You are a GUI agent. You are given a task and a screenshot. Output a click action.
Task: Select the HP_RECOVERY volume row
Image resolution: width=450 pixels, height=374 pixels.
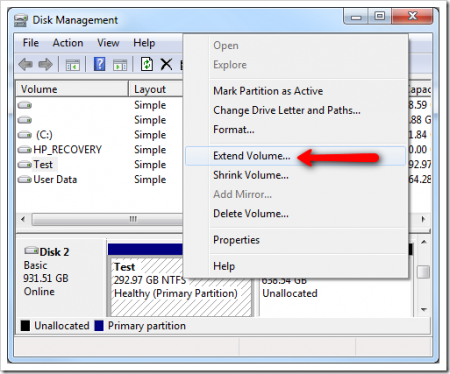pos(99,150)
